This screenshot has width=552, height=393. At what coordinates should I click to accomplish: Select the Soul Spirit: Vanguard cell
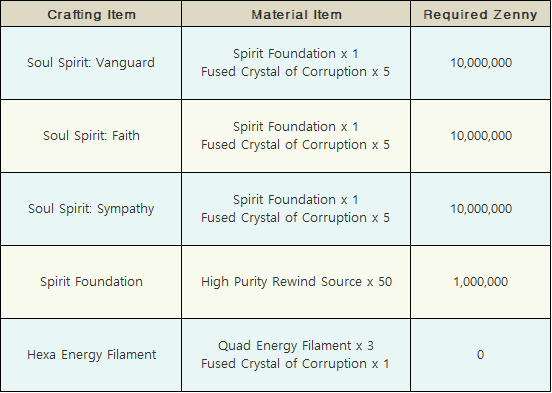[91, 63]
